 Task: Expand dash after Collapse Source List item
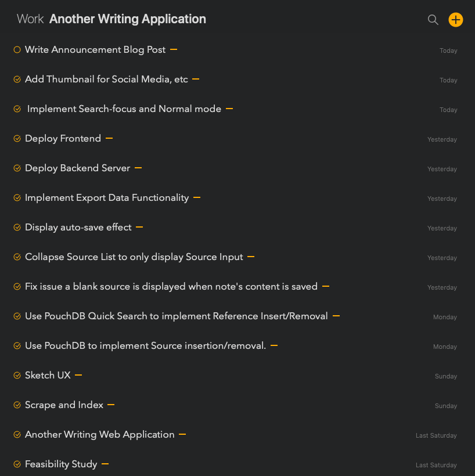coord(251,257)
